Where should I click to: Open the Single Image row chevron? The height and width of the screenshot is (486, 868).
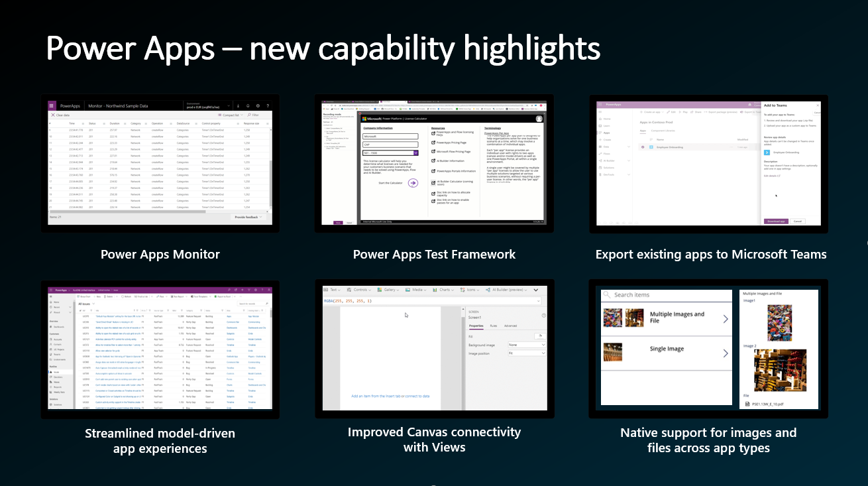pyautogui.click(x=725, y=353)
